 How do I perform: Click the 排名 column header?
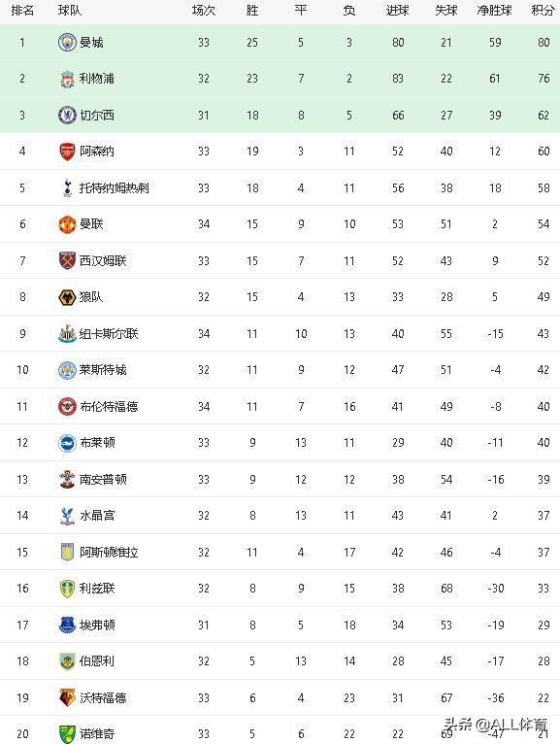[x=22, y=10]
